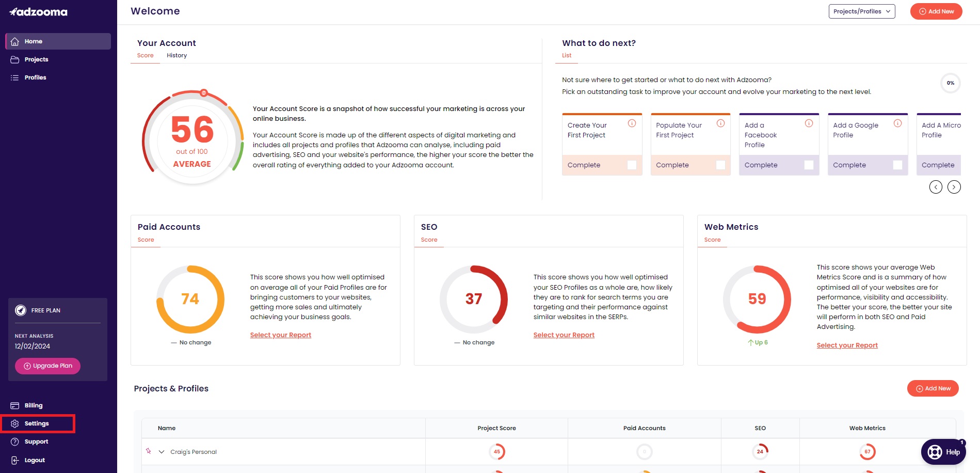
Task: Open Select your Report link in Paid Accounts
Action: point(281,335)
